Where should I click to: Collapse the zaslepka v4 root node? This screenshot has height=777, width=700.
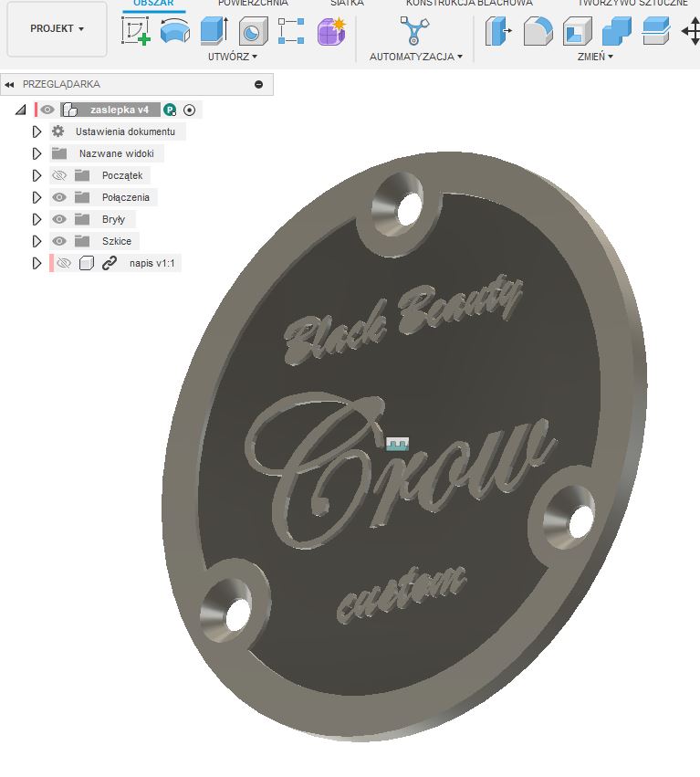[20, 110]
